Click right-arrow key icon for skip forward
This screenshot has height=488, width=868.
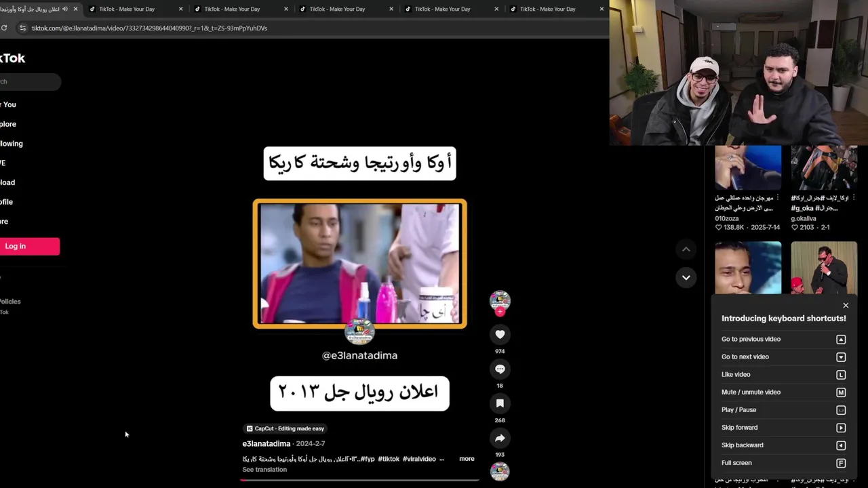841,428
